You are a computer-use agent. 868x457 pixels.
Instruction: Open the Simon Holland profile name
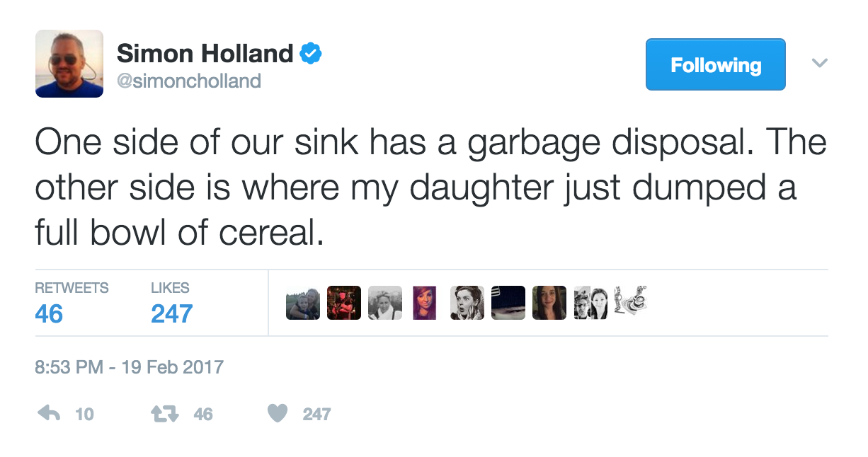[205, 53]
